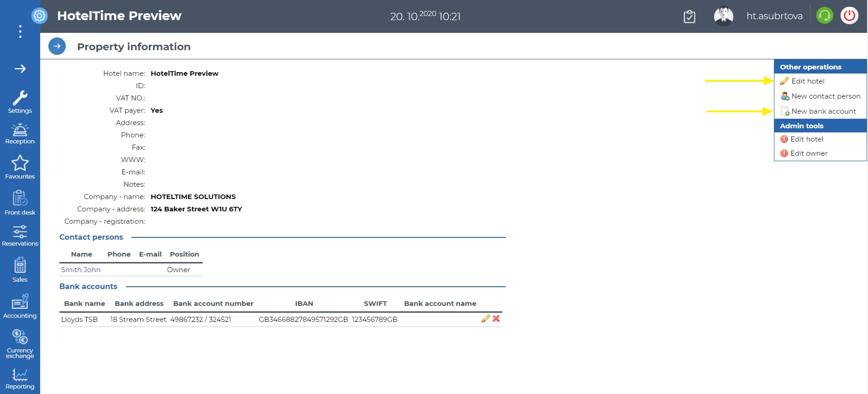The image size is (868, 394).
Task: Select Edit hotel under Admin tools
Action: 807,139
